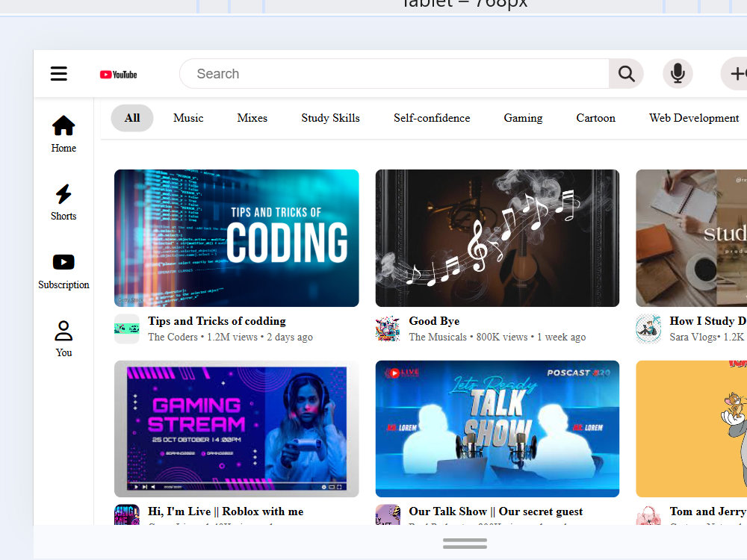Select the Mixes filter chip
This screenshot has width=747, height=560.
tap(252, 118)
